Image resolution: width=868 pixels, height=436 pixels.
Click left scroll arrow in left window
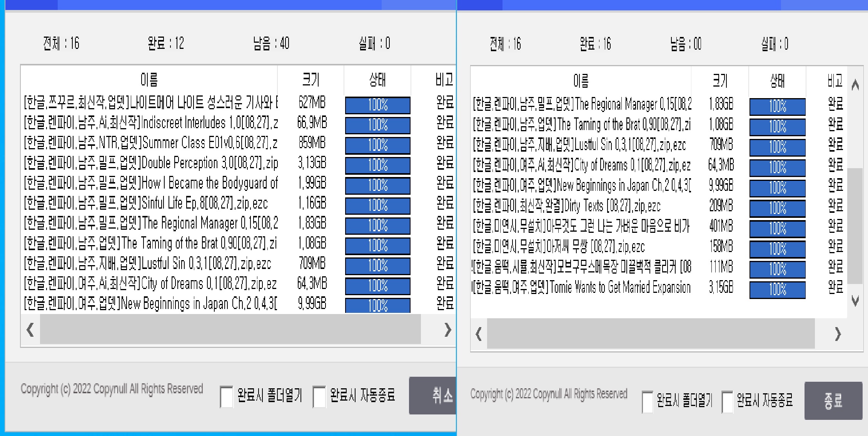(x=30, y=330)
